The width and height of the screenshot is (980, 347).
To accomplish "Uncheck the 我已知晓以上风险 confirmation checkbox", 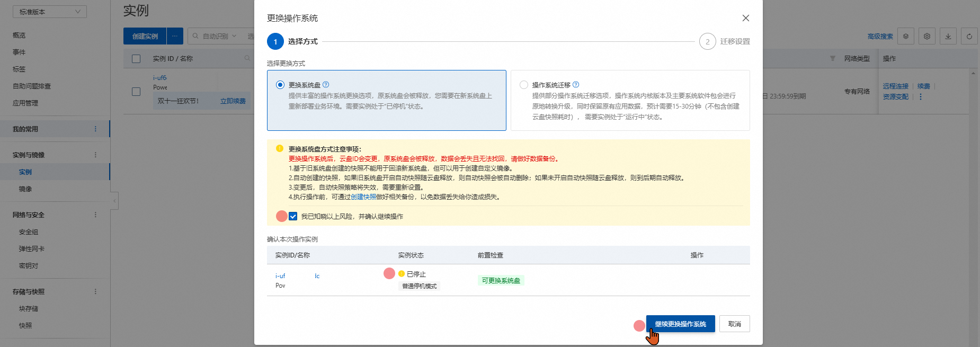I will (293, 216).
